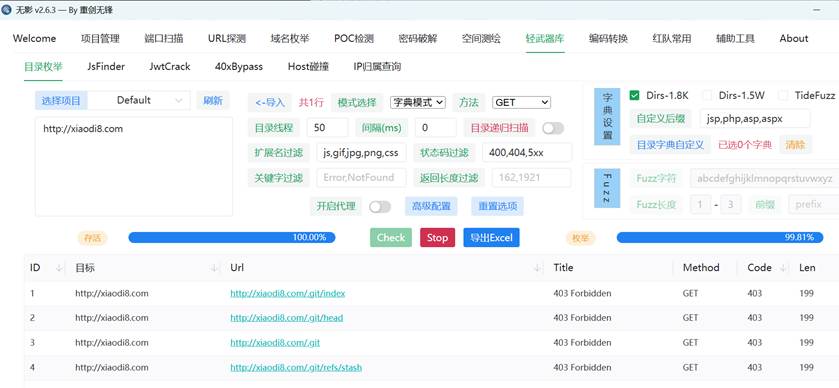The height and width of the screenshot is (388, 839).
Task: Click the 自定义后缀 field jsp,php,asp,aspx
Action: (755, 119)
